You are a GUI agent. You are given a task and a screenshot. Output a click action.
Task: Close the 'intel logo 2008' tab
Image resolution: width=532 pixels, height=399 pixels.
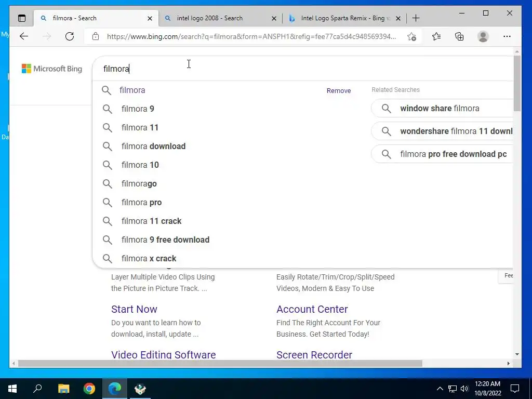tap(274, 18)
